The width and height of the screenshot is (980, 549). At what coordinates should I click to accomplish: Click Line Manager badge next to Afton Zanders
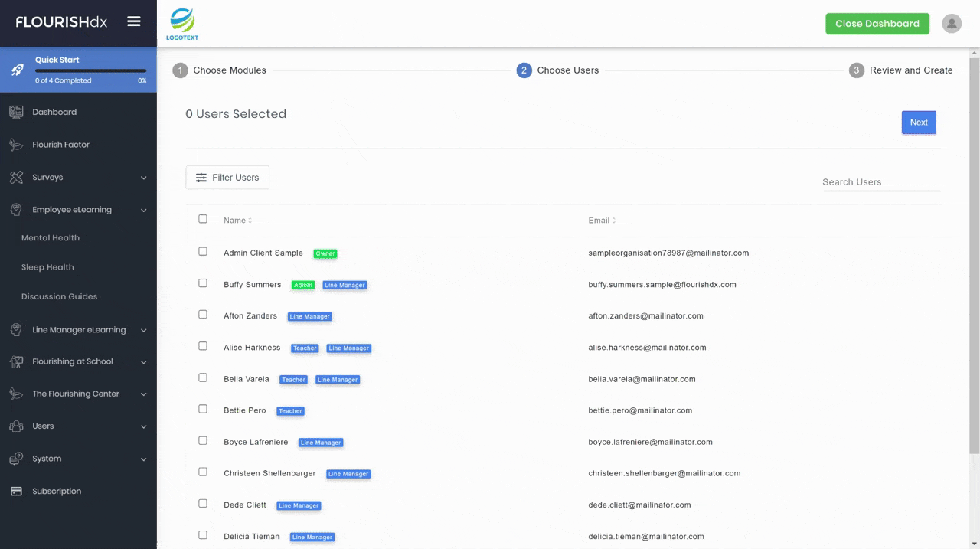point(310,316)
